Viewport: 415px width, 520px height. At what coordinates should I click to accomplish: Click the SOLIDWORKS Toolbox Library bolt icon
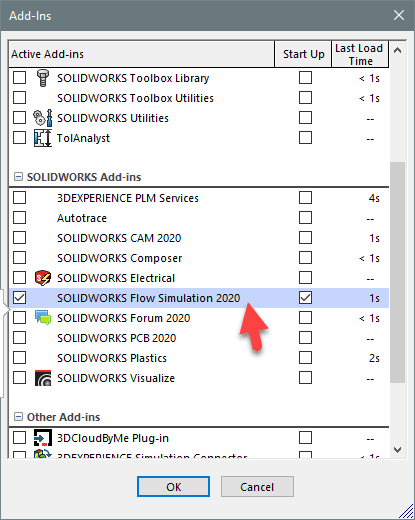43,78
